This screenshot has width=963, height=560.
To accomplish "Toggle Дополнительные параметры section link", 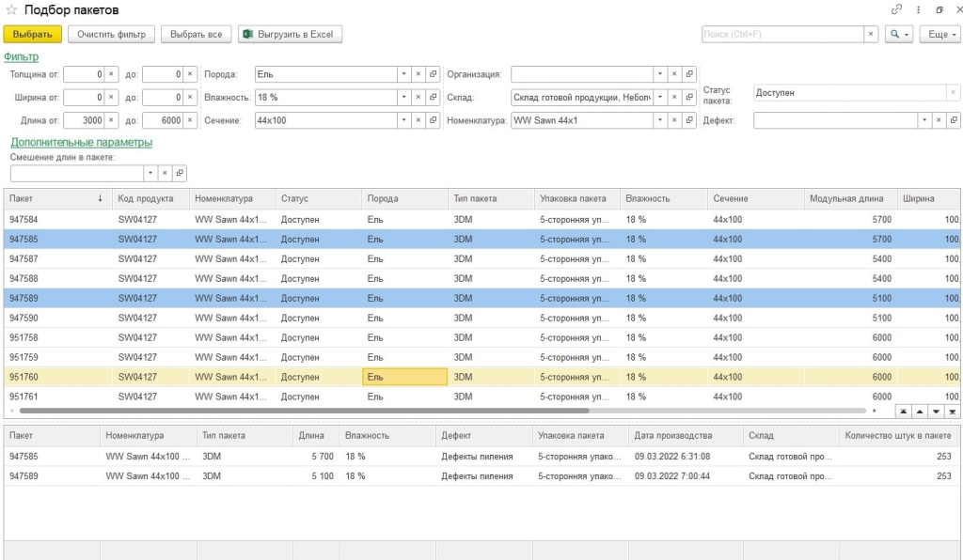I will pyautogui.click(x=81, y=142).
